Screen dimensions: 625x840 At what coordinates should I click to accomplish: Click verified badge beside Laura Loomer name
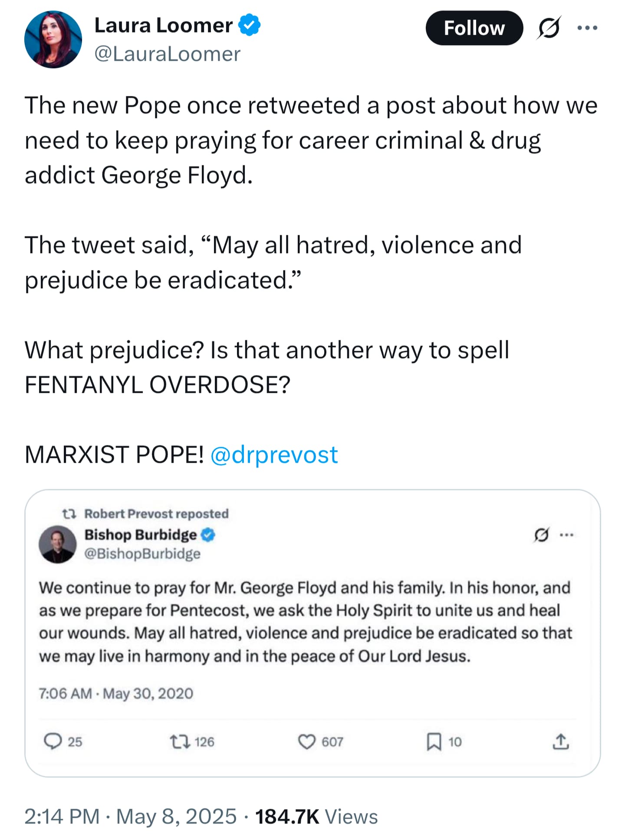250,25
